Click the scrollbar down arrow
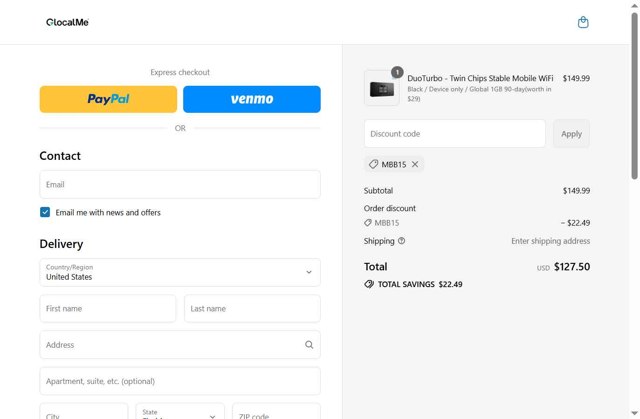The image size is (640, 419). point(635,414)
